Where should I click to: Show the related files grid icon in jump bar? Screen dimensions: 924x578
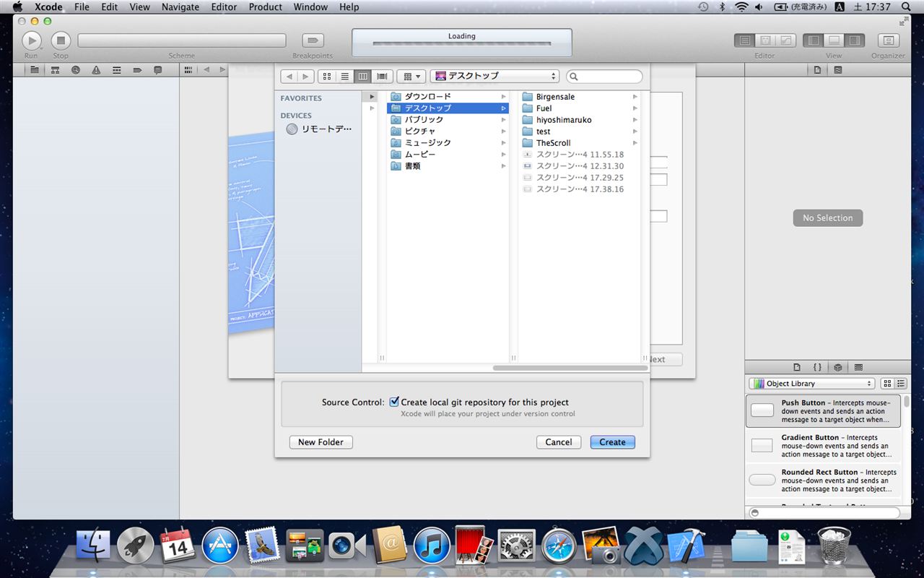click(188, 70)
